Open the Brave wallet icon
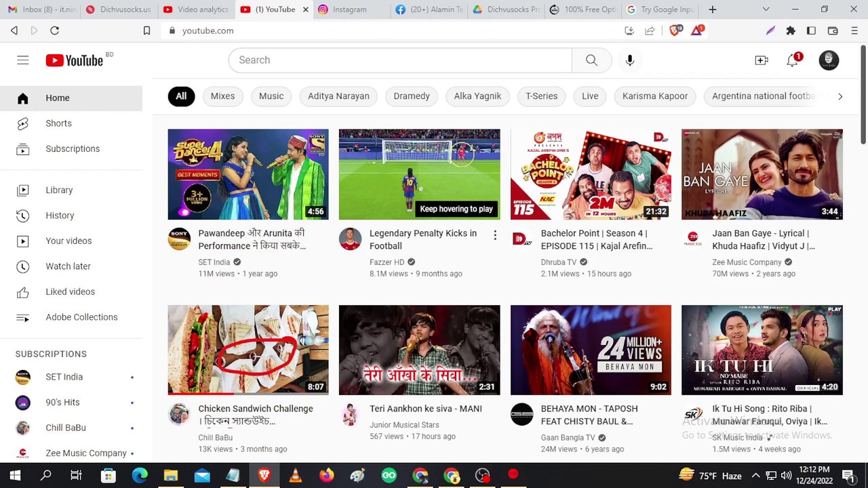The image size is (868, 488). pos(833,30)
